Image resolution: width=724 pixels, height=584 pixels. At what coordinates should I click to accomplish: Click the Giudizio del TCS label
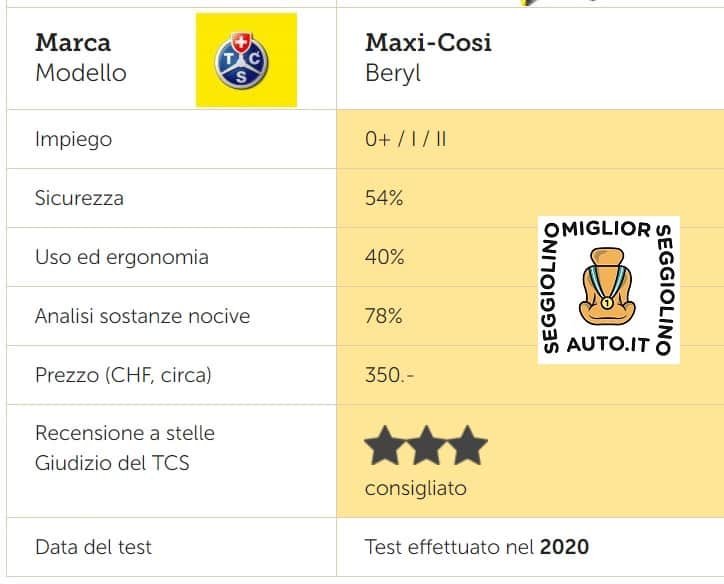tap(112, 463)
